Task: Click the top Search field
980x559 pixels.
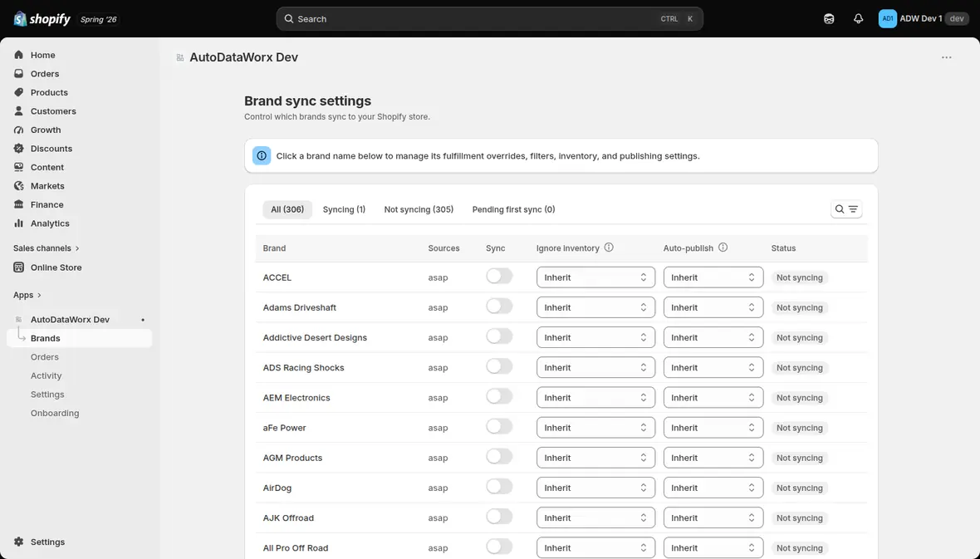Action: pyautogui.click(x=489, y=19)
